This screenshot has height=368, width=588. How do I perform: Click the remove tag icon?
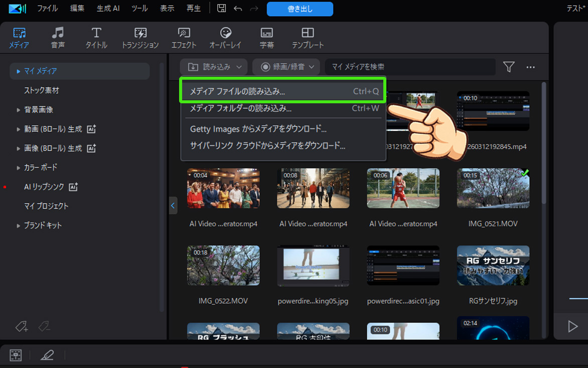pyautogui.click(x=44, y=327)
